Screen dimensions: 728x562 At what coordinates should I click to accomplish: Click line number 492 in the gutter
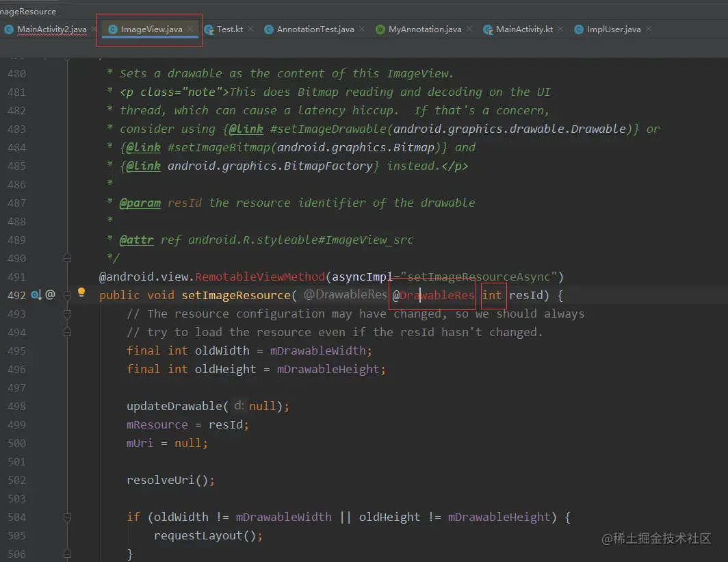(x=16, y=296)
